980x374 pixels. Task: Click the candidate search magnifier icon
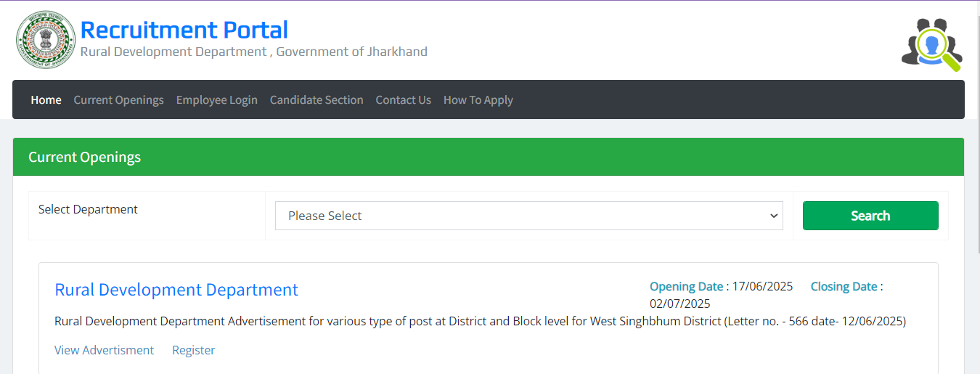932,44
